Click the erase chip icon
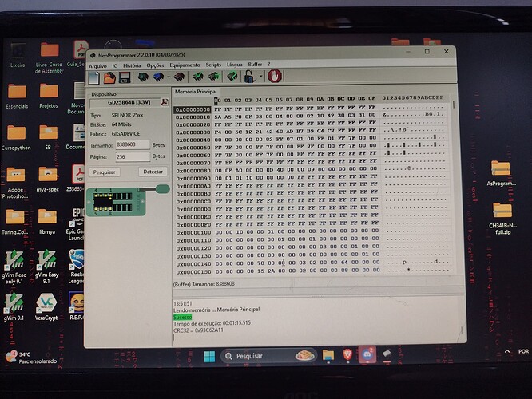This screenshot has width=532, height=399. (179, 77)
